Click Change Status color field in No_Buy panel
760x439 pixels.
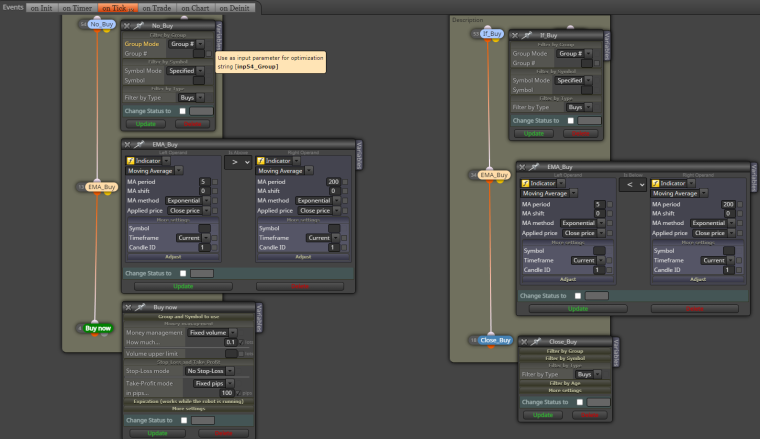(x=201, y=111)
